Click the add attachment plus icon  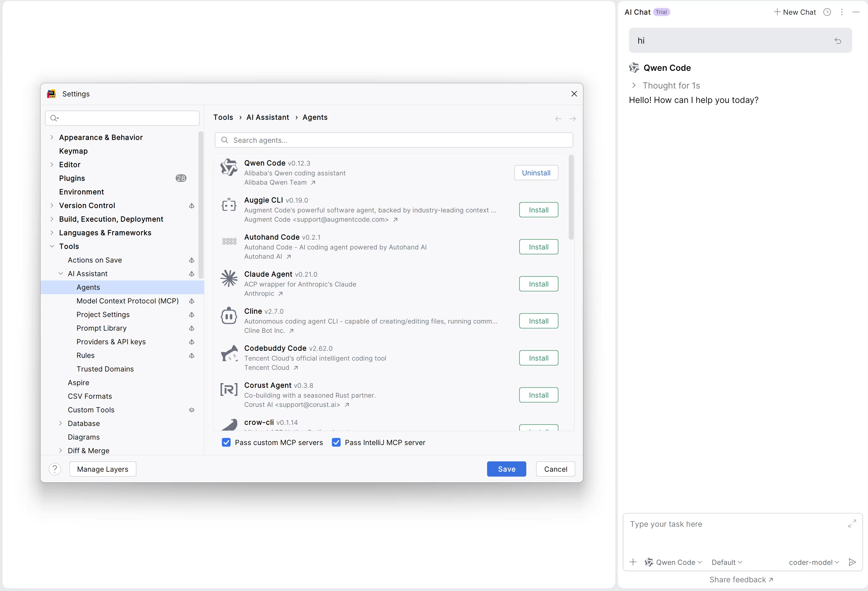point(633,562)
